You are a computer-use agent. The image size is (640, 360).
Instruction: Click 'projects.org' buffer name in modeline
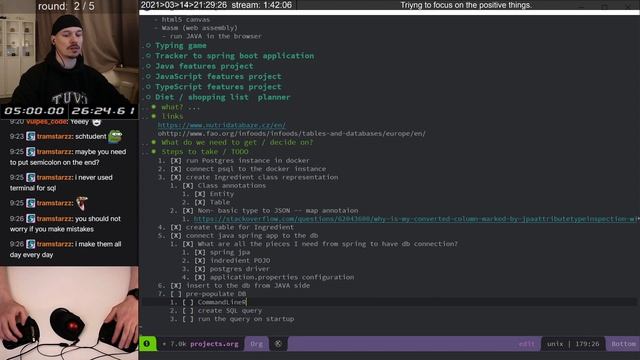214,344
